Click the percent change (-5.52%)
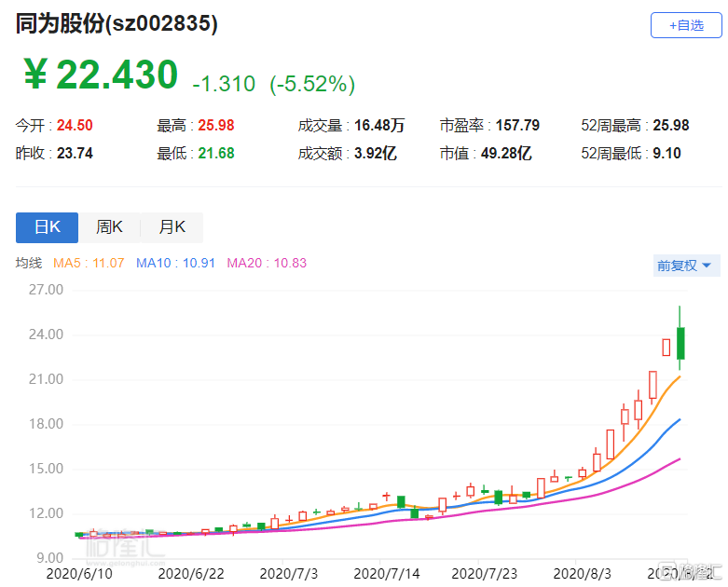 pyautogui.click(x=312, y=84)
